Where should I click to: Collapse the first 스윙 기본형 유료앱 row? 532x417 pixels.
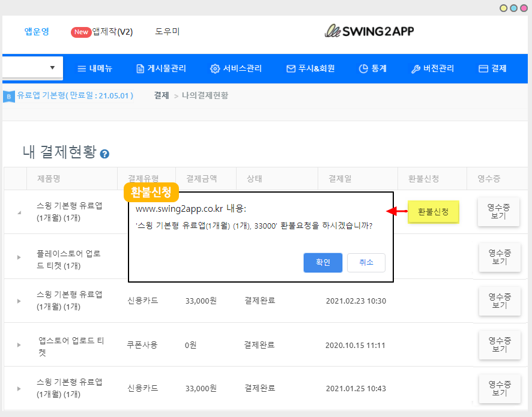pyautogui.click(x=19, y=212)
